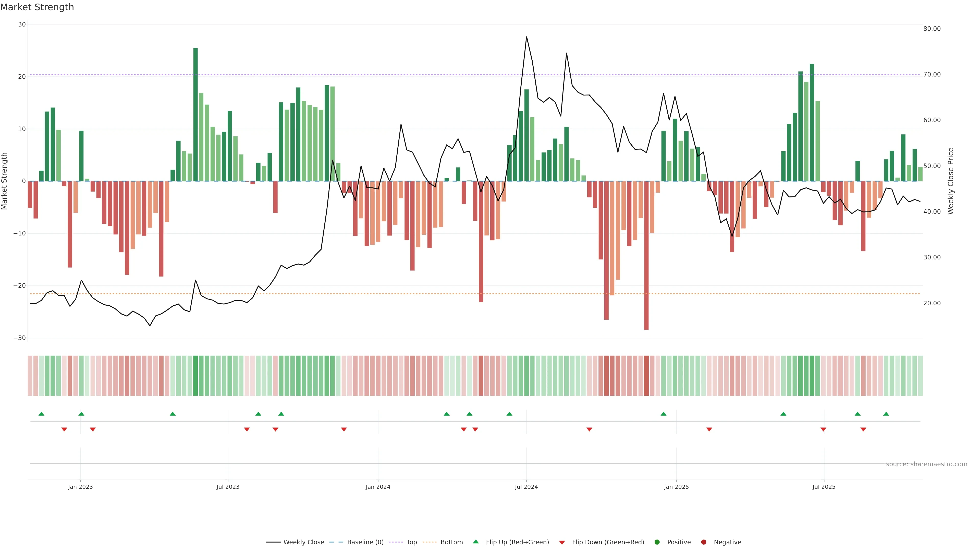Toggle Top threshold legend entry
This screenshot has height=551, width=980.
(411, 542)
